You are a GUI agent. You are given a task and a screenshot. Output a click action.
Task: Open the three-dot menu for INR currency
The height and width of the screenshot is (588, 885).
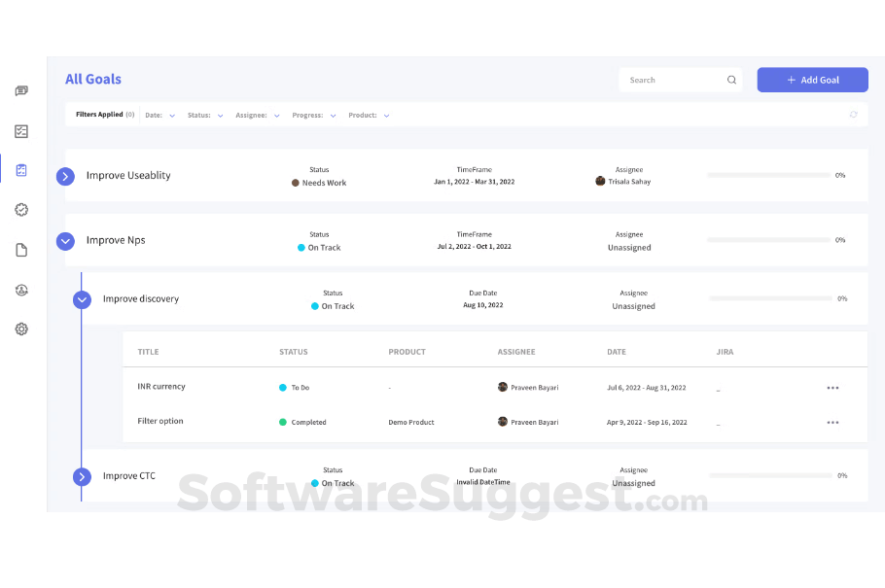coord(832,387)
